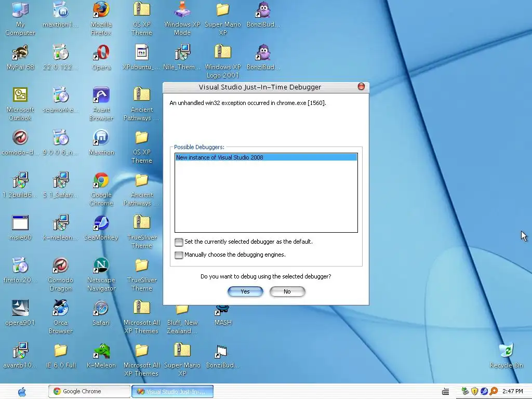This screenshot has width=532, height=399.
Task: Select 'New instance of Visual Studio 2008'
Action: pyautogui.click(x=266, y=157)
